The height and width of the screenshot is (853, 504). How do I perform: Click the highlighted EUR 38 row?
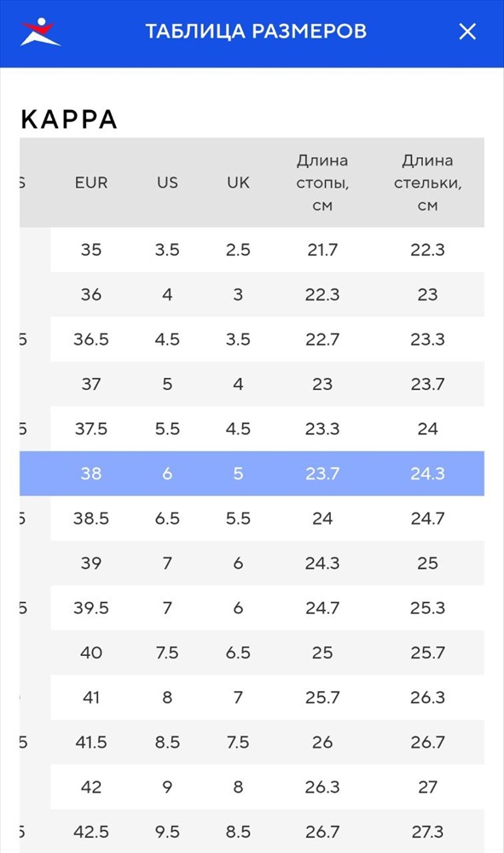(x=252, y=473)
